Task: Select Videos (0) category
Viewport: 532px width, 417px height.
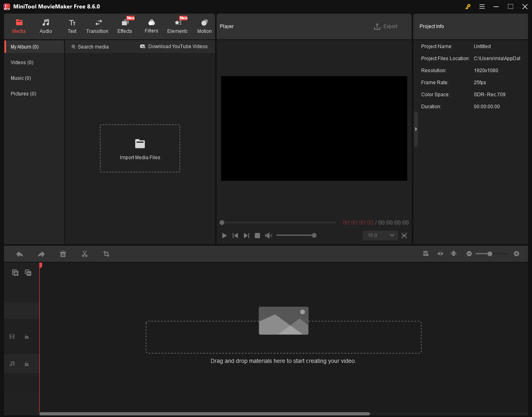Action: coord(35,63)
